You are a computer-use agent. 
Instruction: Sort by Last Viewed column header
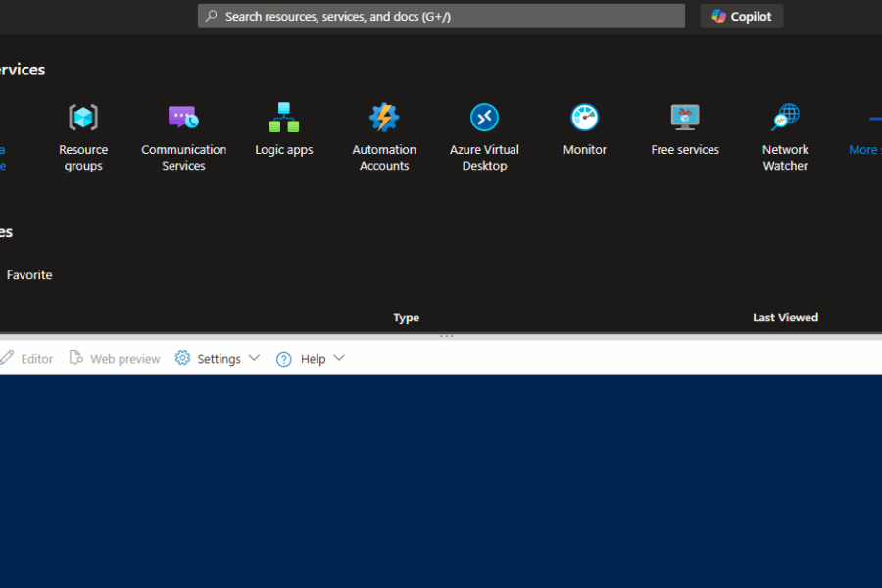click(x=785, y=318)
